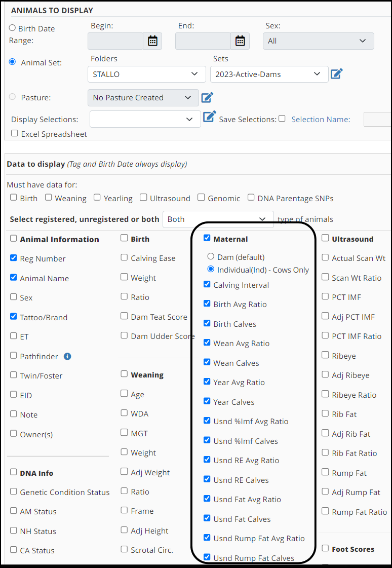This screenshot has width=392, height=568.
Task: Toggle the Animal Information group checkbox
Action: coord(13,238)
